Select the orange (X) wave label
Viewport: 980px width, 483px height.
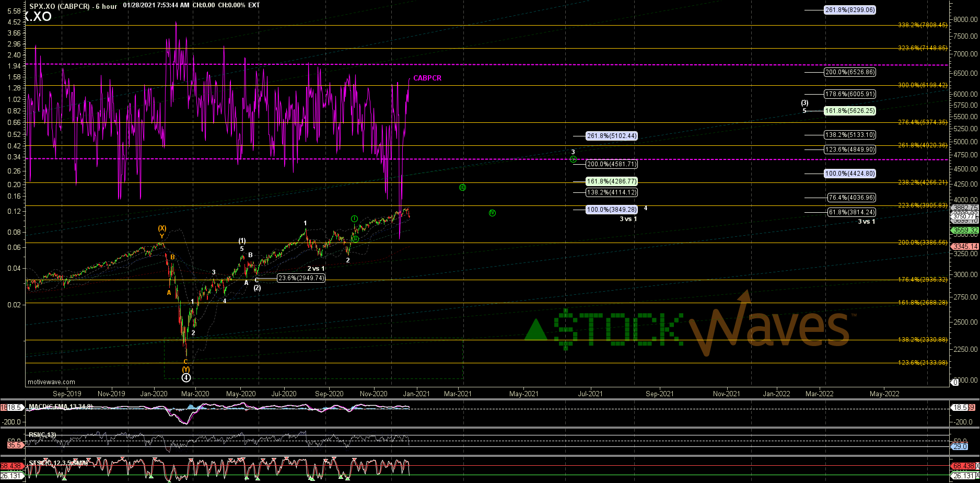click(162, 228)
